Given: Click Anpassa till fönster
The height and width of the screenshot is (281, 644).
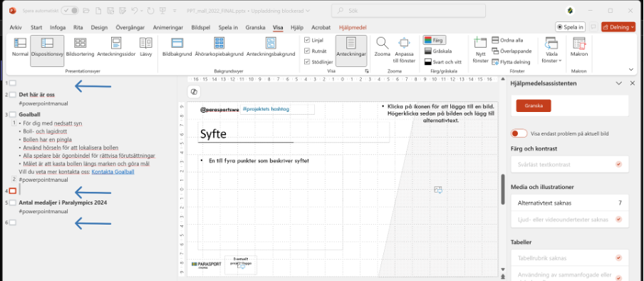Looking at the screenshot, I should (405, 50).
